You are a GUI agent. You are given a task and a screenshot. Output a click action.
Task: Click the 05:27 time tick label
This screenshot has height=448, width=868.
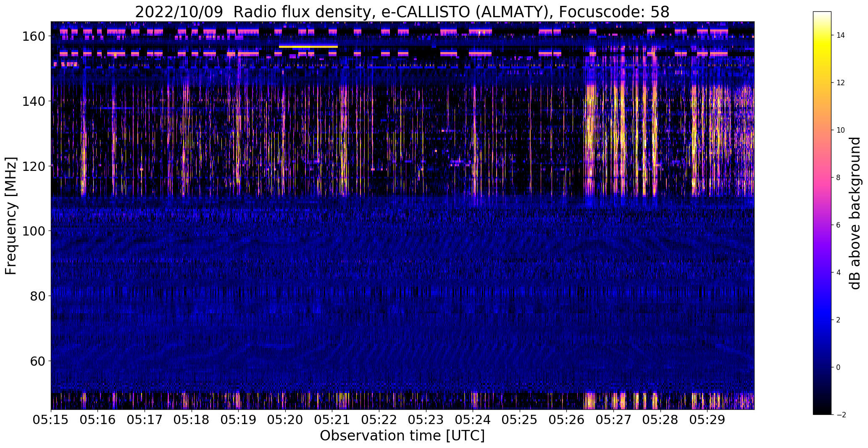(613, 420)
